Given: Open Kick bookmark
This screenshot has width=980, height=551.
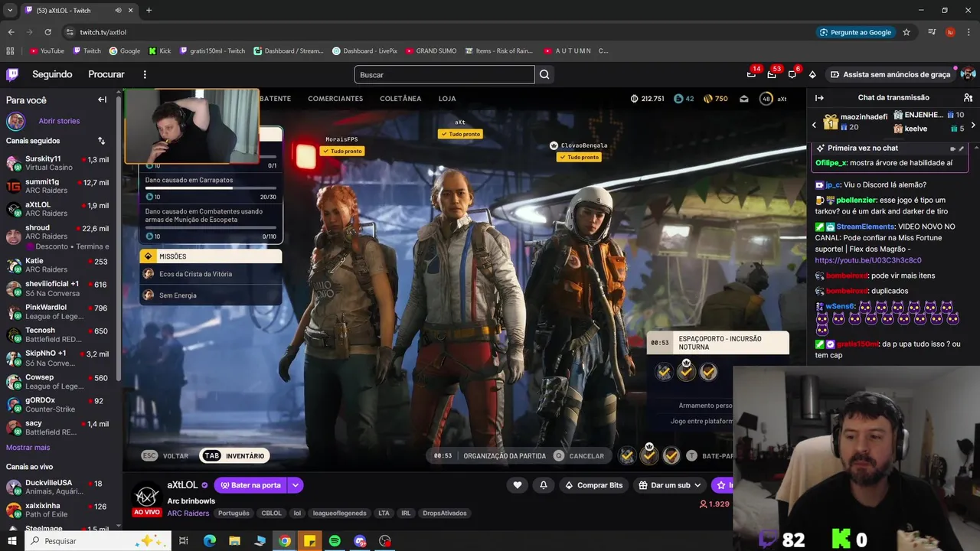Looking at the screenshot, I should point(160,51).
